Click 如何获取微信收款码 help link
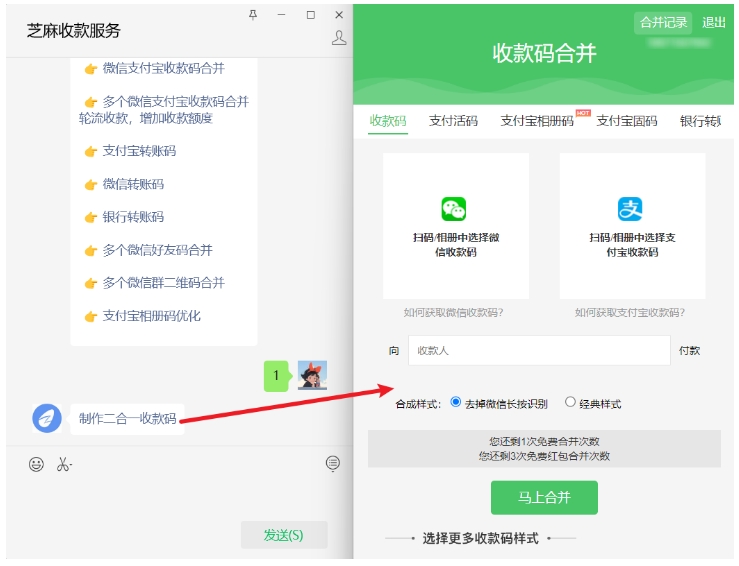739x566 pixels. click(453, 313)
